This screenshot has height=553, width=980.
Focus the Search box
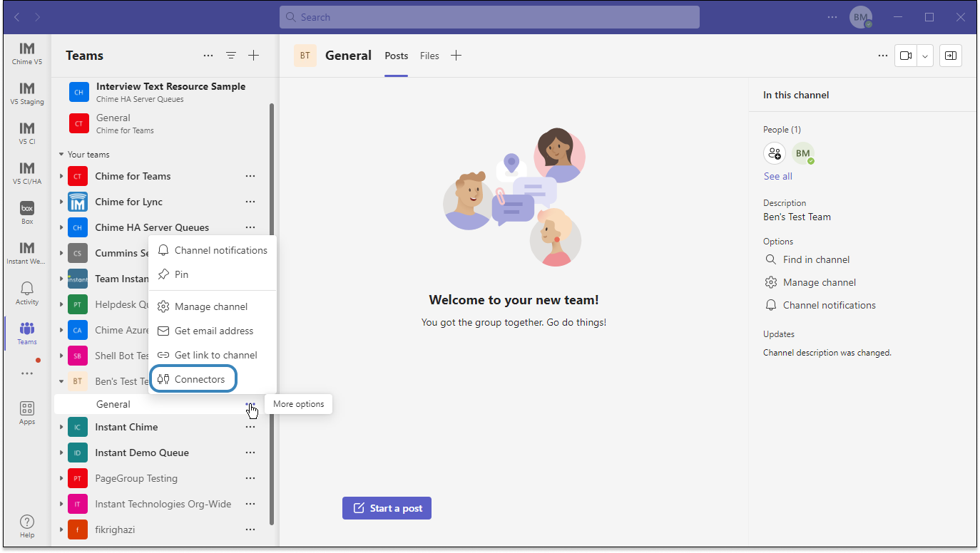click(x=489, y=17)
